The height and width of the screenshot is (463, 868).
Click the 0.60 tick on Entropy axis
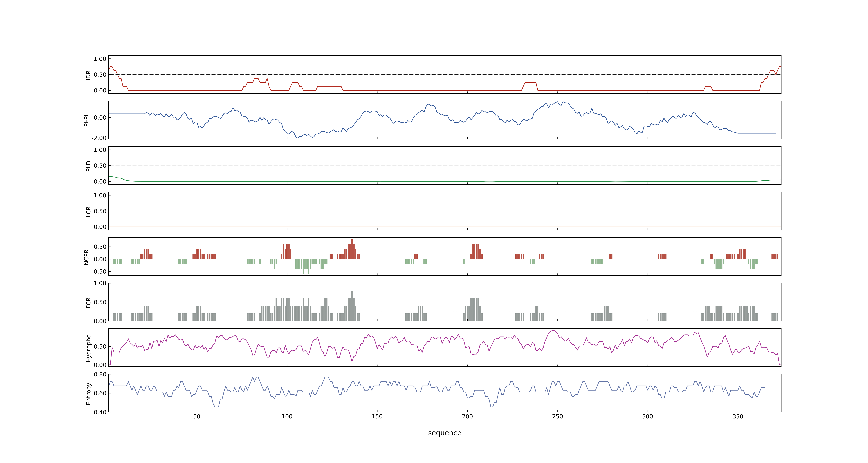100,393
